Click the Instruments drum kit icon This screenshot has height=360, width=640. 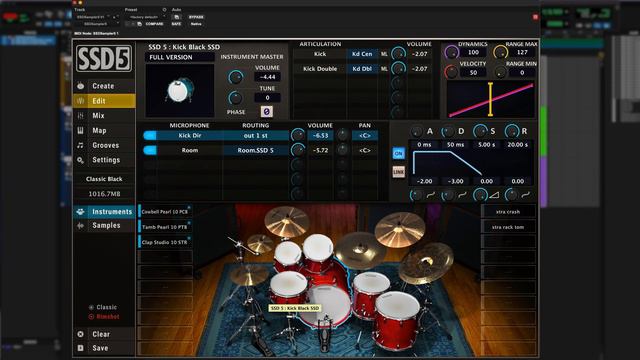coord(81,211)
